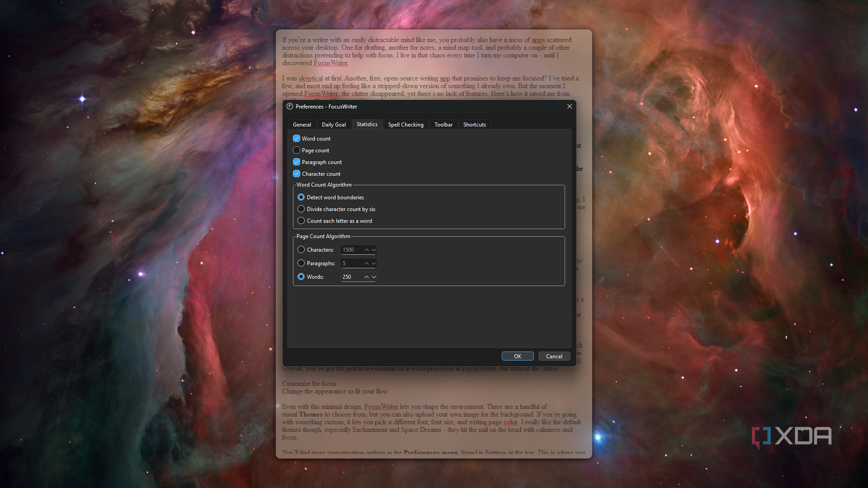Increase the Paragraphs value with up arrow
Image resolution: width=868 pixels, height=488 pixels.
pos(366,263)
